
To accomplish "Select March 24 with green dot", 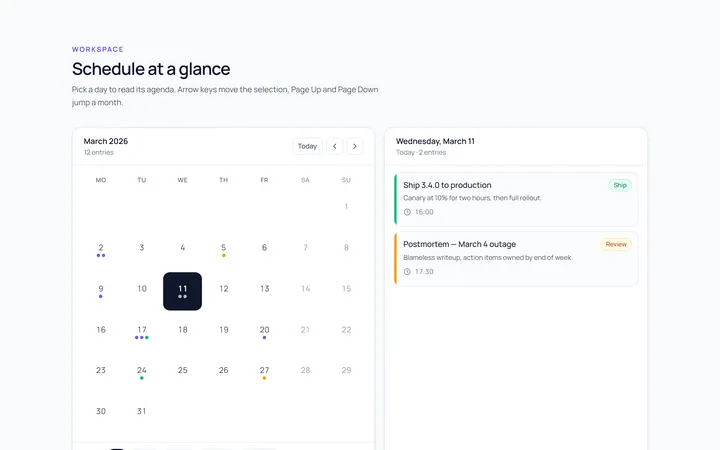I will click(142, 371).
